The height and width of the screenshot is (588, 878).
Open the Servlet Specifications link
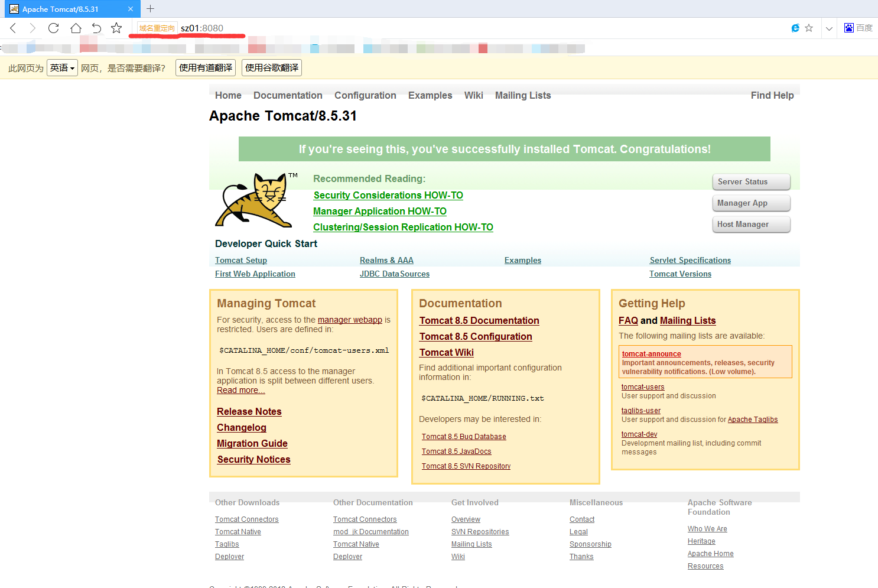pos(690,260)
